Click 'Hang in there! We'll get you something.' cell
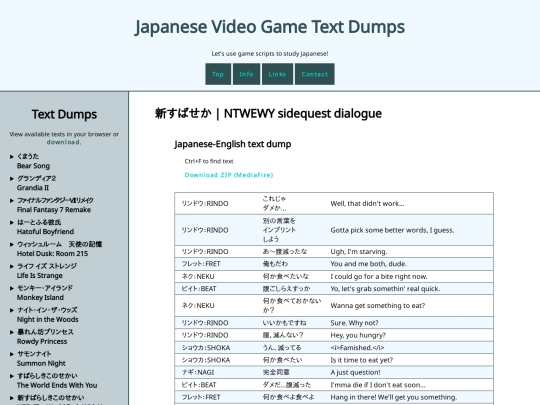Screen dimensions: 540x405 [394, 397]
